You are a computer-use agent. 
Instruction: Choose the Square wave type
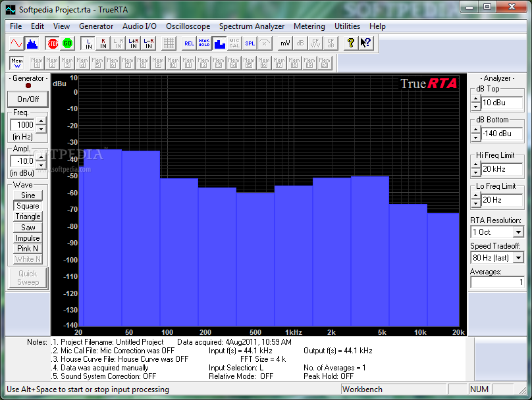tap(28, 206)
